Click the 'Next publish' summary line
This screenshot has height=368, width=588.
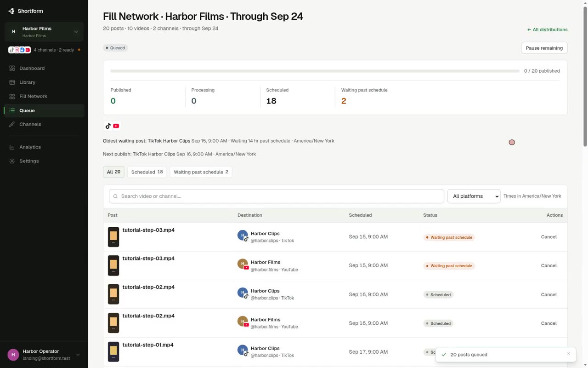(179, 154)
